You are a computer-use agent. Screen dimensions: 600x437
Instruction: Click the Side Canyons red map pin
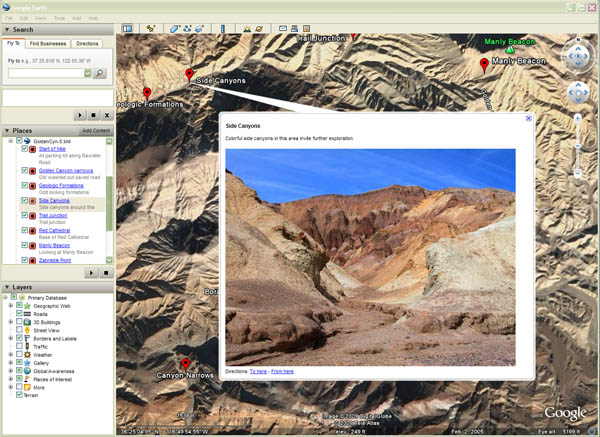(x=189, y=75)
